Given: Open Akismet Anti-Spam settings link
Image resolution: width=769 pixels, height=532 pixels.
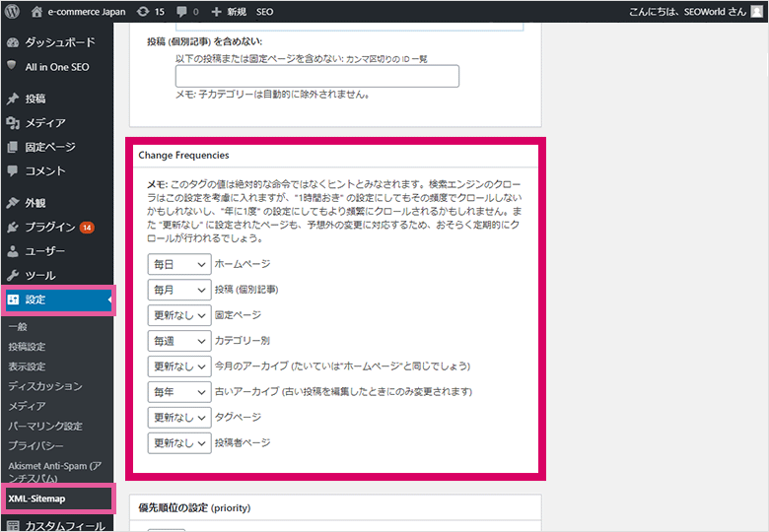Looking at the screenshot, I should click(x=55, y=471).
